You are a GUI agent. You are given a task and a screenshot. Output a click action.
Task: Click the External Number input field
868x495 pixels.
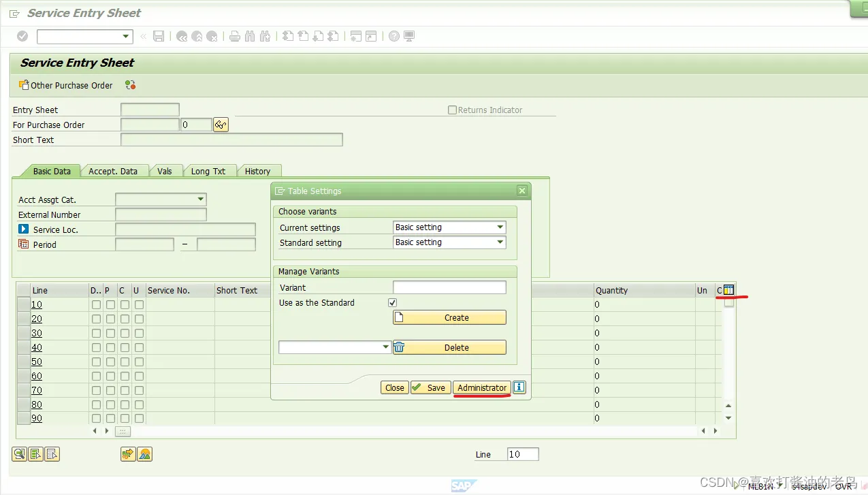pyautogui.click(x=161, y=214)
